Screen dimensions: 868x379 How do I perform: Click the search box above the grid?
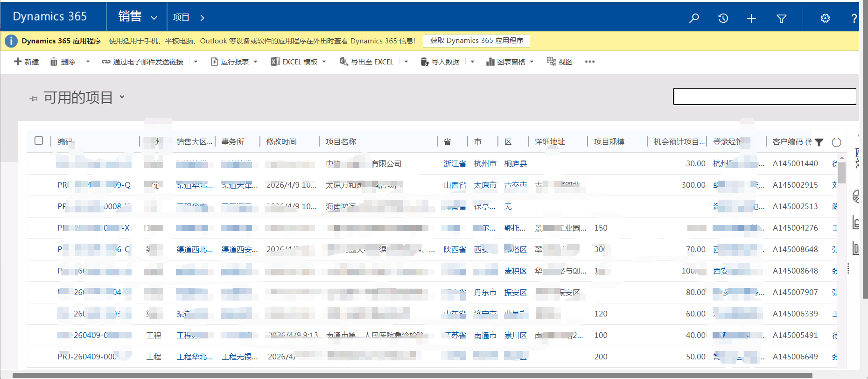(x=764, y=97)
